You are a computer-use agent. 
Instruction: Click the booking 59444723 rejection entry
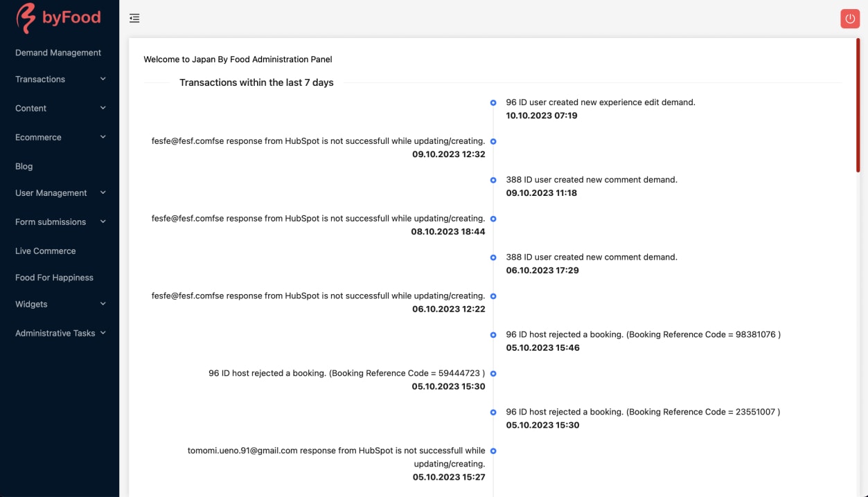[346, 373]
